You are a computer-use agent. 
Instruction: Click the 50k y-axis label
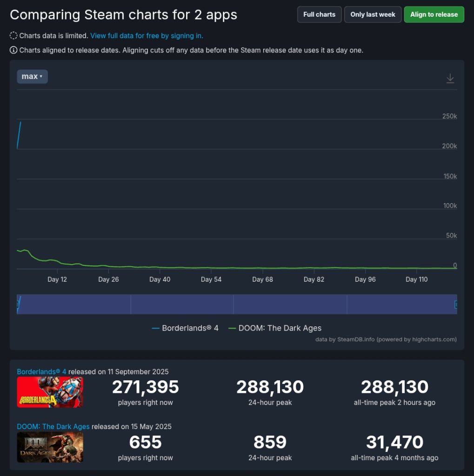452,236
